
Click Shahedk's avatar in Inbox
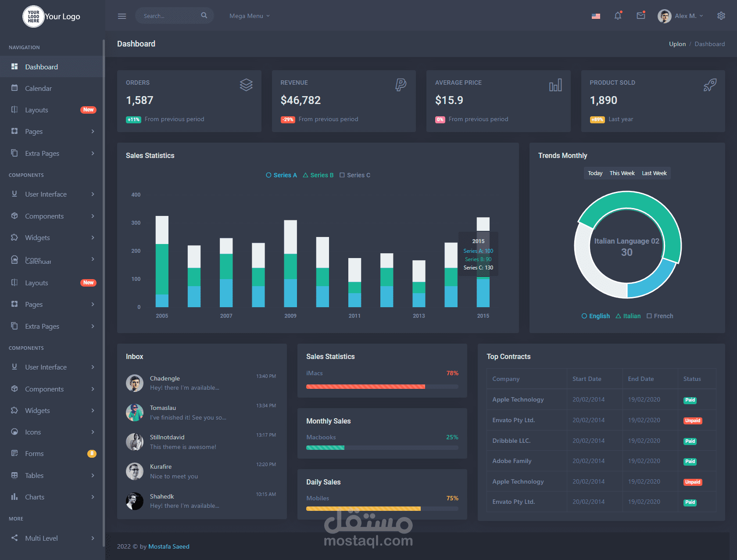tap(135, 501)
